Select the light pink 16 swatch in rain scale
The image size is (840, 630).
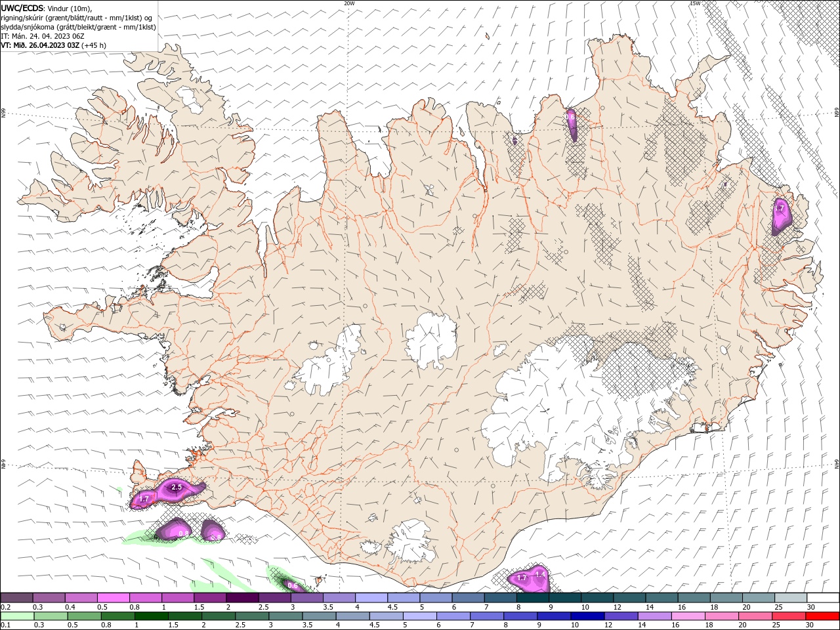tap(688, 616)
